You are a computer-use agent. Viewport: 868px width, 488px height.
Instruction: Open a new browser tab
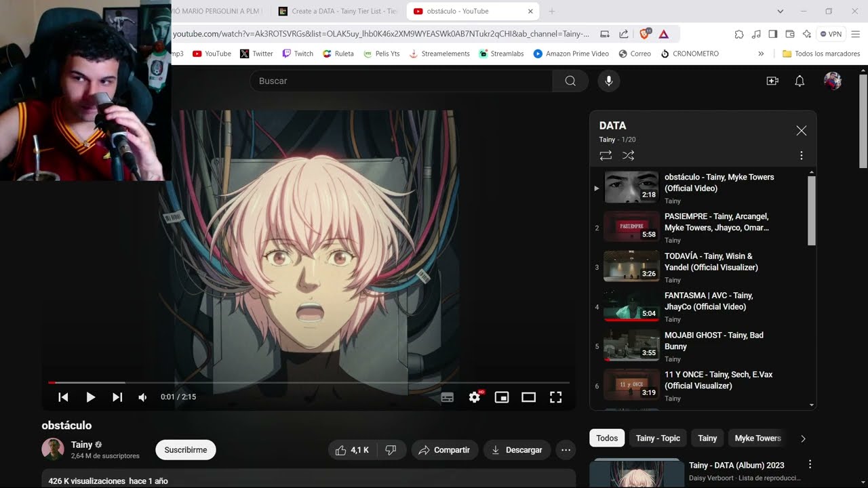point(551,11)
